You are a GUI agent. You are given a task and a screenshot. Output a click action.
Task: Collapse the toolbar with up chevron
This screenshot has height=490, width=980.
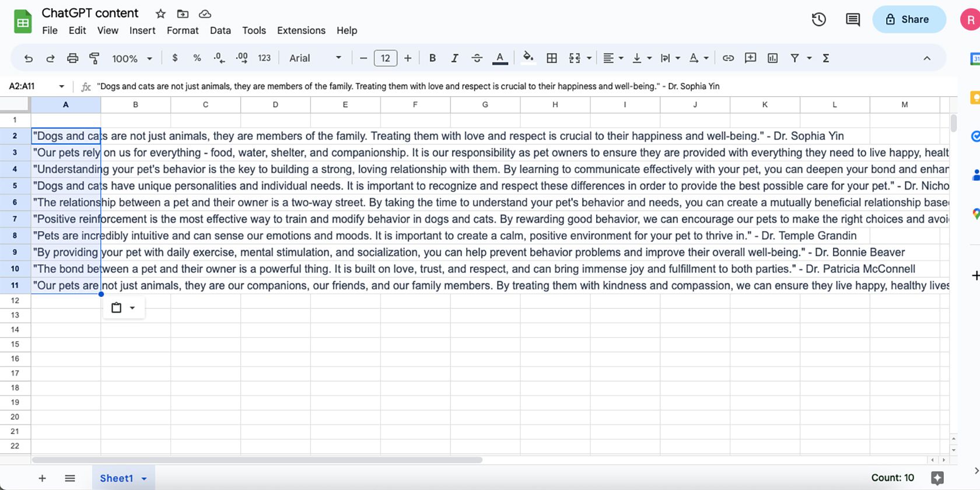coord(927,58)
